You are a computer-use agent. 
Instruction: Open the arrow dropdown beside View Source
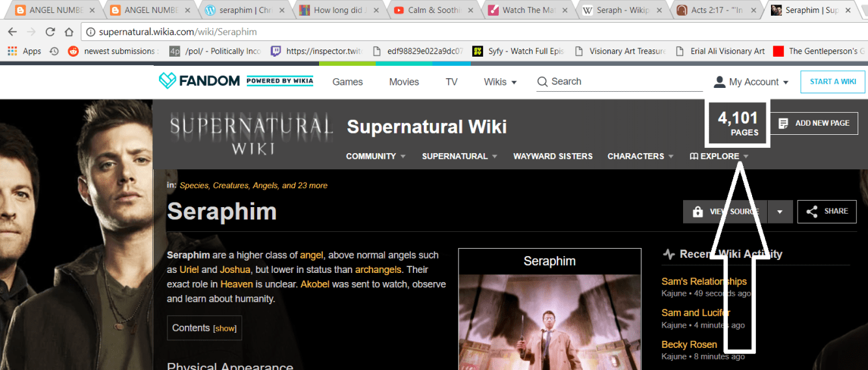click(x=780, y=212)
